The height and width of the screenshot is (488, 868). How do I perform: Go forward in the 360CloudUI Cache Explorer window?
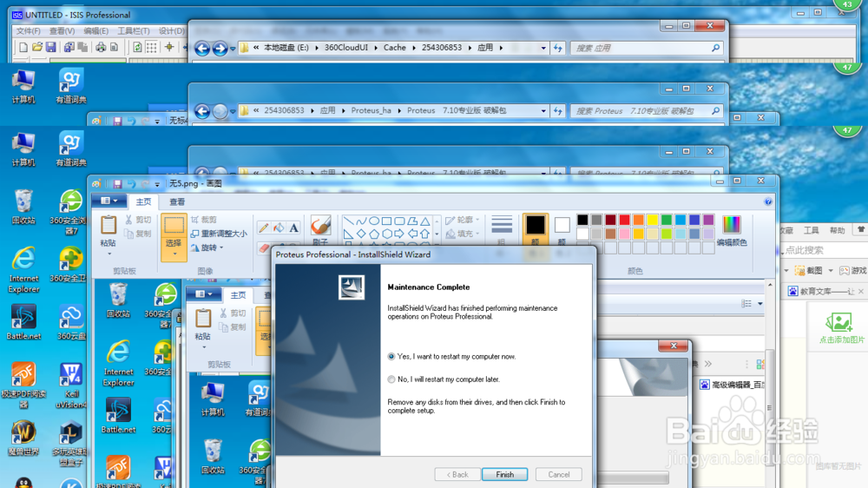220,49
